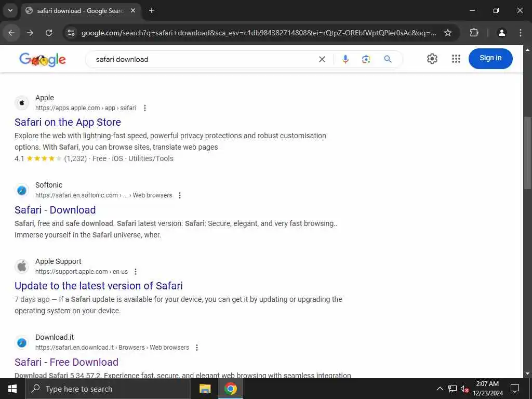Image resolution: width=532 pixels, height=399 pixels.
Task: View site information icon in address bar
Action: (71, 33)
